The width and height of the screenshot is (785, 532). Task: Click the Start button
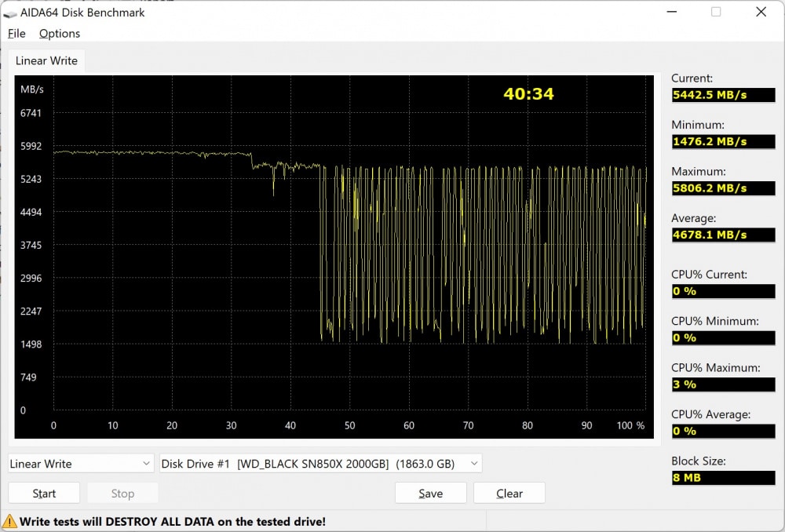[44, 493]
